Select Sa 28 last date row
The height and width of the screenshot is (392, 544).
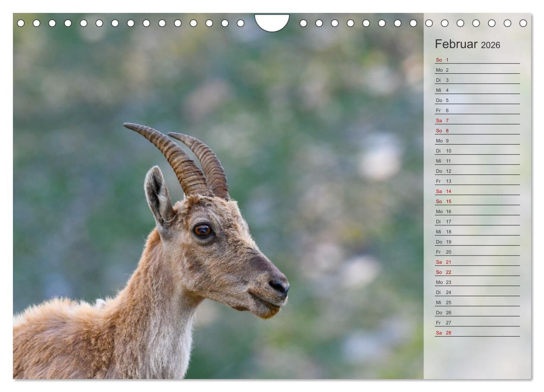tap(477, 333)
